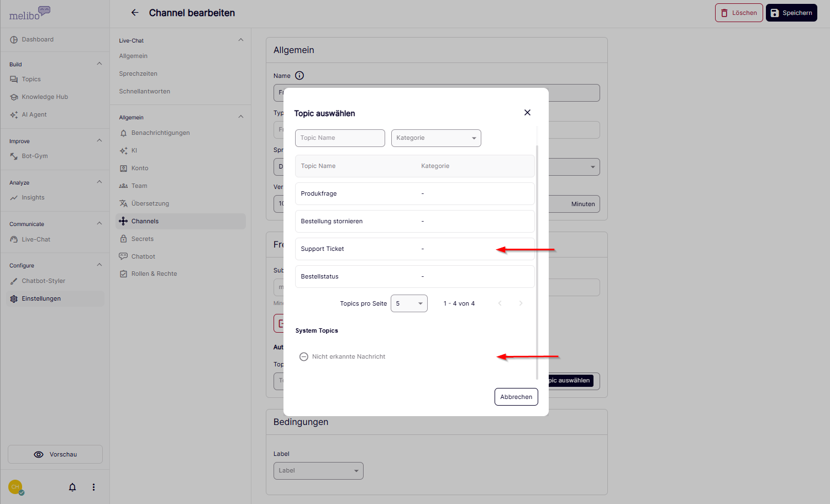Open notifications bell icon in sidebar footer
Screen dimensions: 830x504
pos(72,487)
